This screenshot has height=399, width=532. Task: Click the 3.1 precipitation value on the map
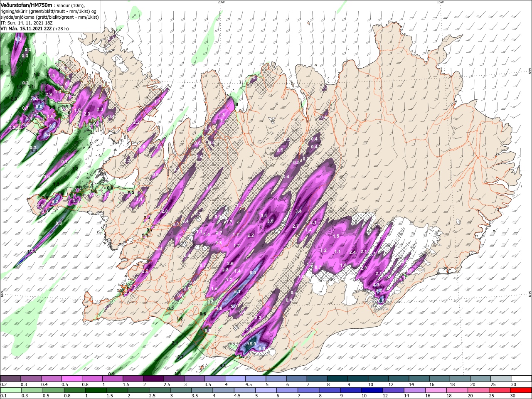[x=264, y=216]
